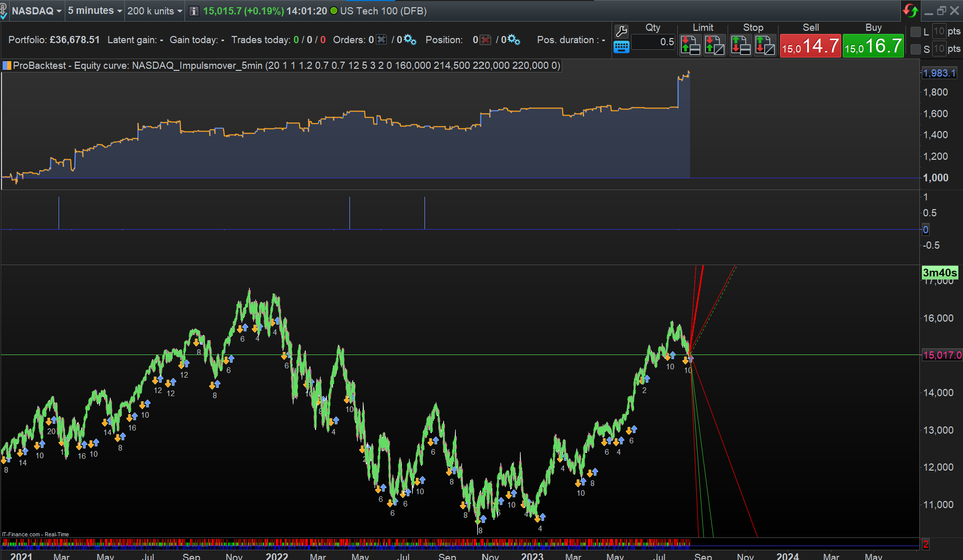This screenshot has width=963, height=560.
Task: Toggle the blue keyboard trading icon
Action: pyautogui.click(x=621, y=47)
